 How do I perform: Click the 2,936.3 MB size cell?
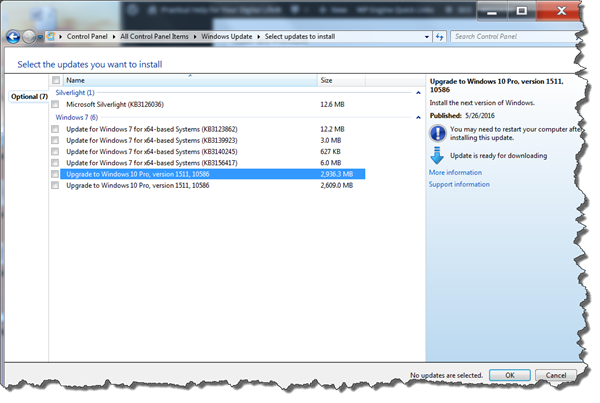(337, 174)
